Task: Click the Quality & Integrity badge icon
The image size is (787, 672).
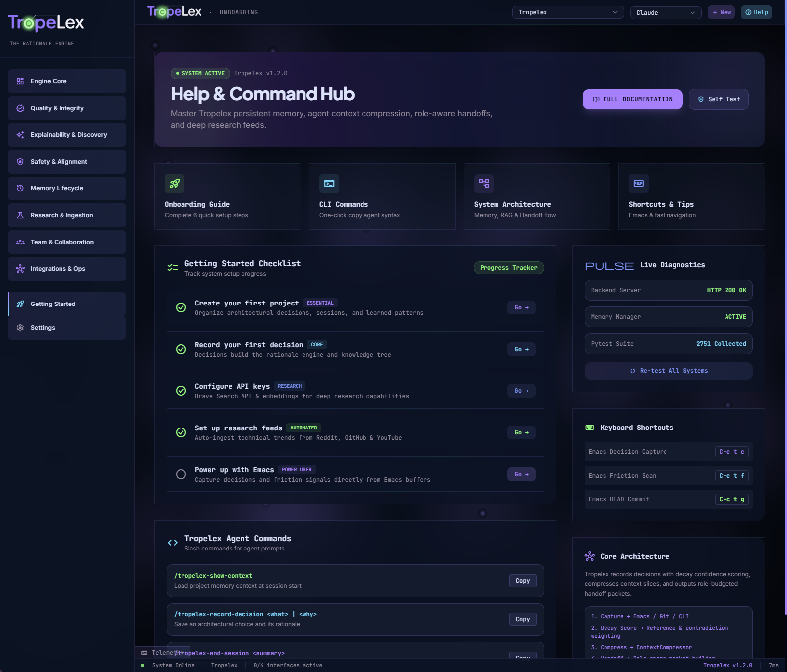Action: click(x=20, y=108)
